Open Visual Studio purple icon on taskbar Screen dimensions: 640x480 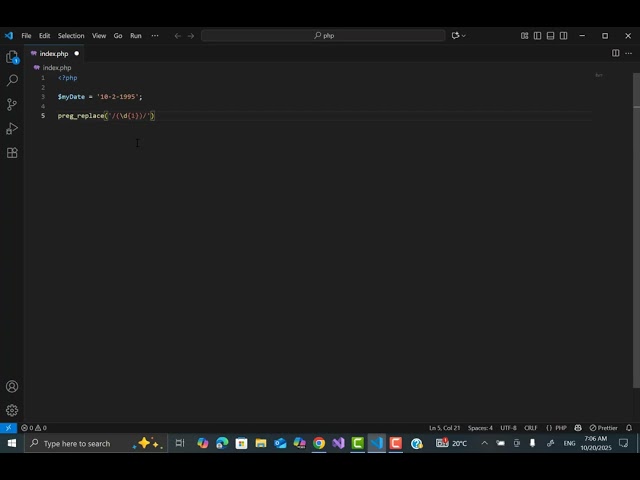coord(338,443)
